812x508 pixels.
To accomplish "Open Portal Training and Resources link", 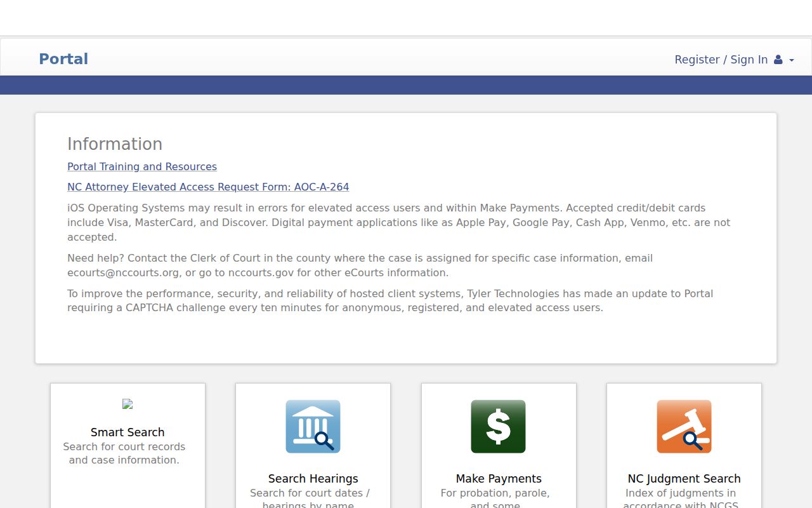I will pyautogui.click(x=142, y=166).
